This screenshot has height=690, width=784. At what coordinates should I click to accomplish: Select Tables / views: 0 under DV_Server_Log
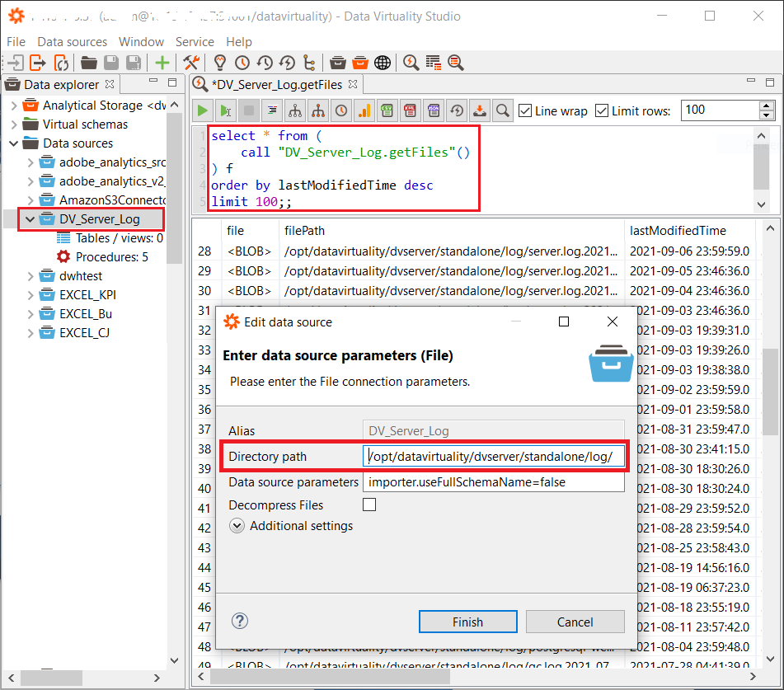click(120, 238)
